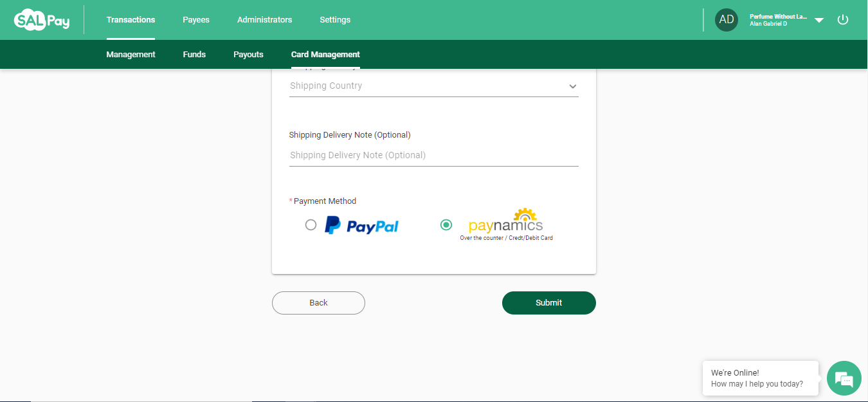Switch to the Payouts tab
This screenshot has width=868, height=402.
248,55
